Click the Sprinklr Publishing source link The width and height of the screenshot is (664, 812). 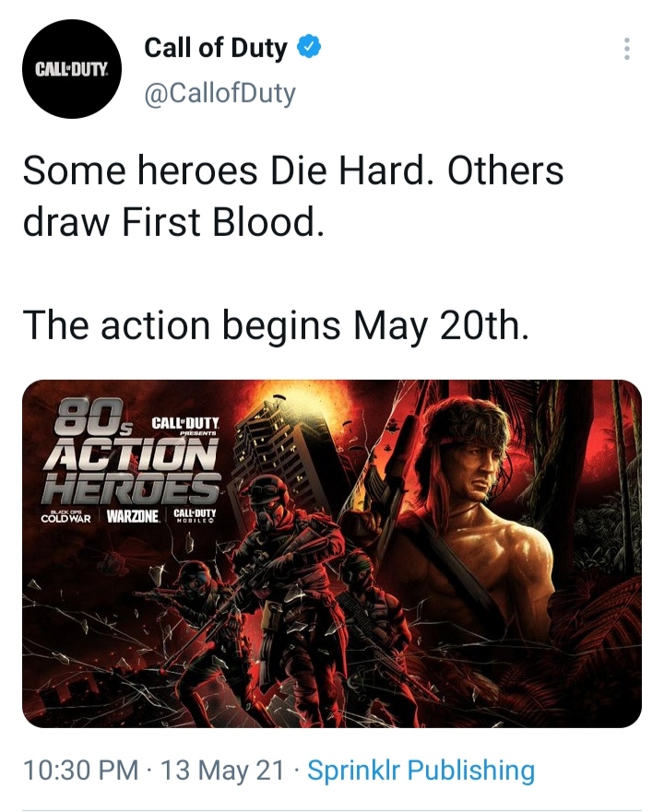pos(421,771)
